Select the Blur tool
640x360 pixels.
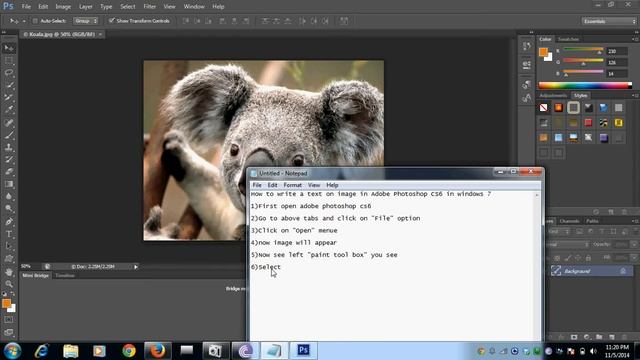[9, 196]
